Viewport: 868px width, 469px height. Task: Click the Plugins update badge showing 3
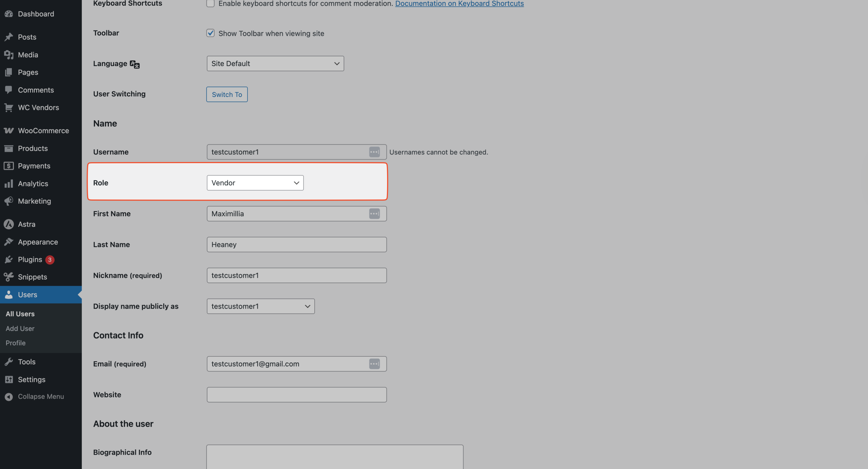50,260
